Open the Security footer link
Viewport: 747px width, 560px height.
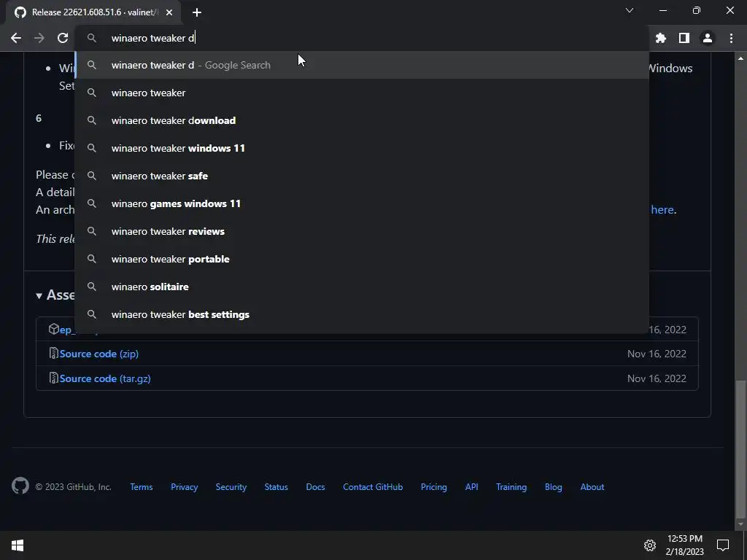231,487
